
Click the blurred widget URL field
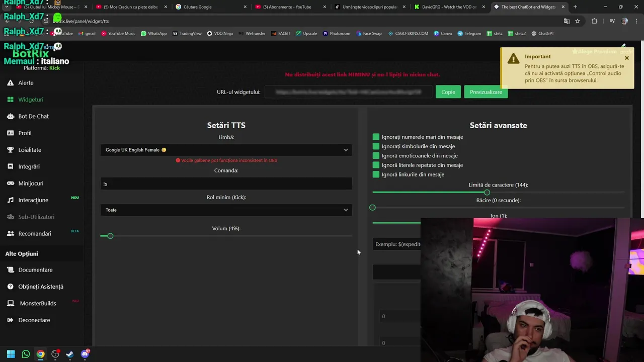348,92
